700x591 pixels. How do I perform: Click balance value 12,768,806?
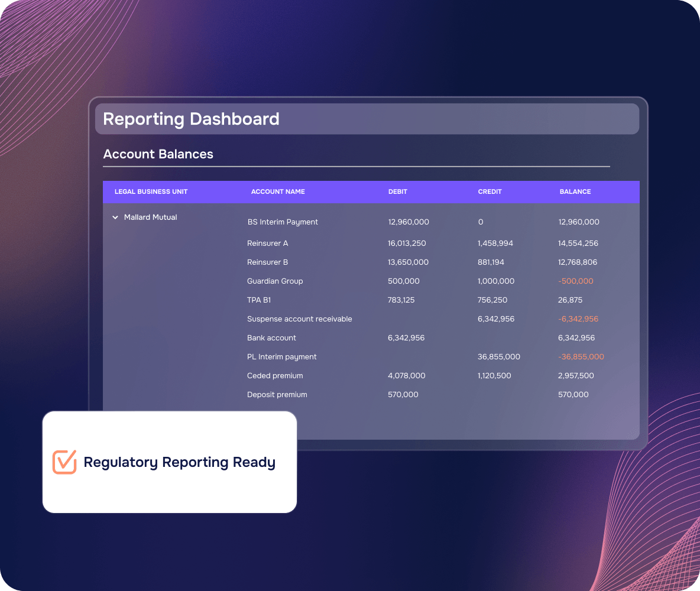coord(577,262)
